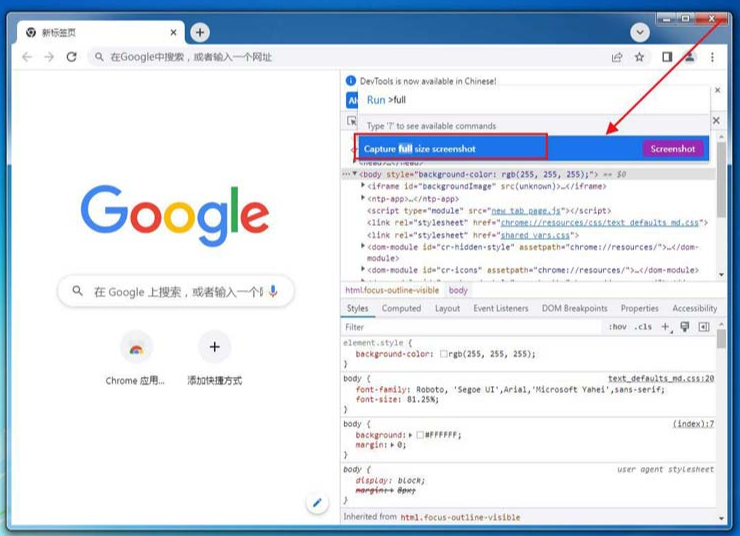The height and width of the screenshot is (536, 740).
Task: Open the DOM Breakpoints tab
Action: (574, 308)
